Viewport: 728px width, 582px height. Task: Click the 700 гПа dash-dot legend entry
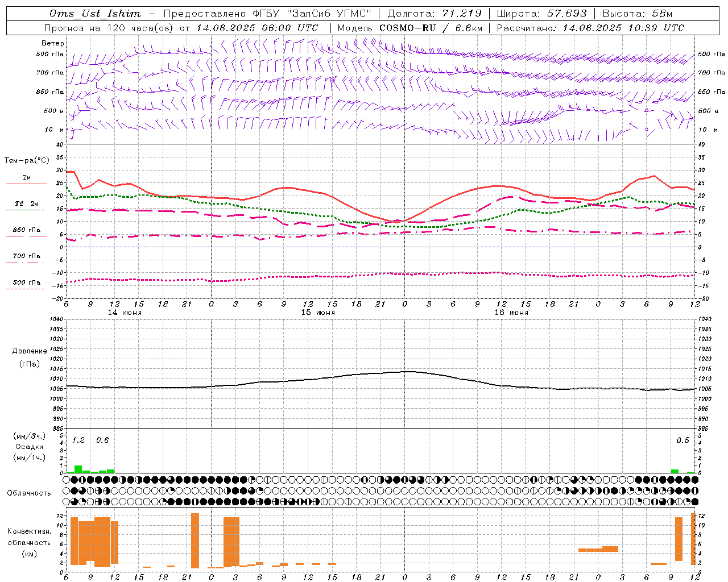point(26,259)
